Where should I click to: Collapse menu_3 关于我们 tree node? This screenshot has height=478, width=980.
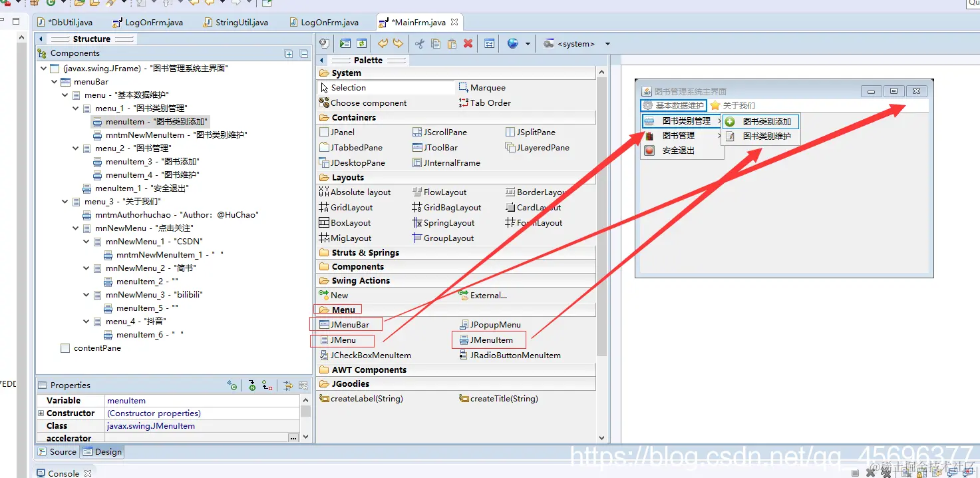pos(65,202)
